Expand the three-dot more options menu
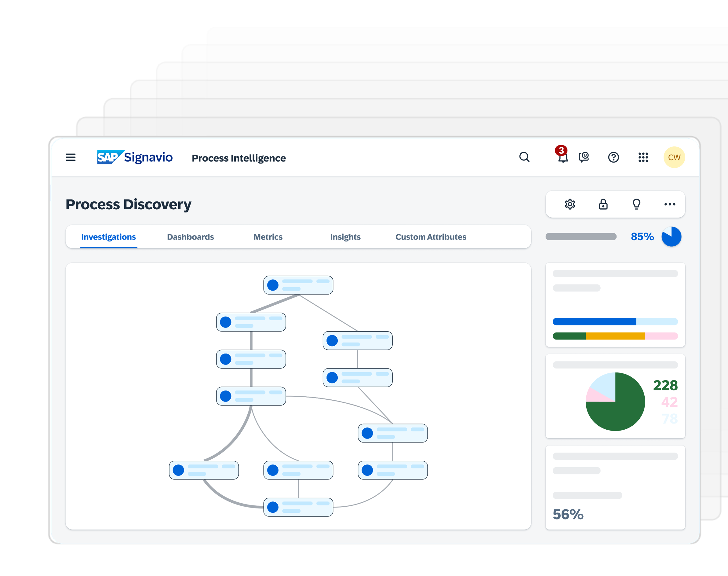The width and height of the screenshot is (728, 576). [669, 204]
